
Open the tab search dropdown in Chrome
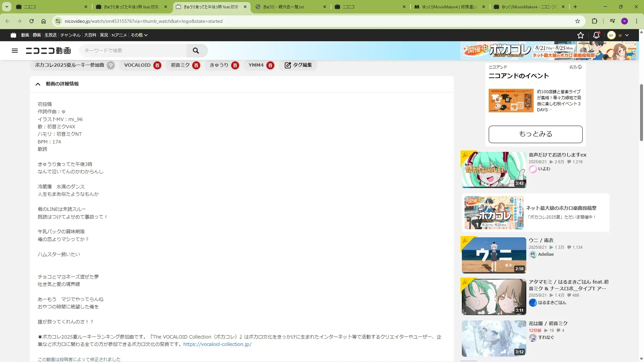click(7, 7)
